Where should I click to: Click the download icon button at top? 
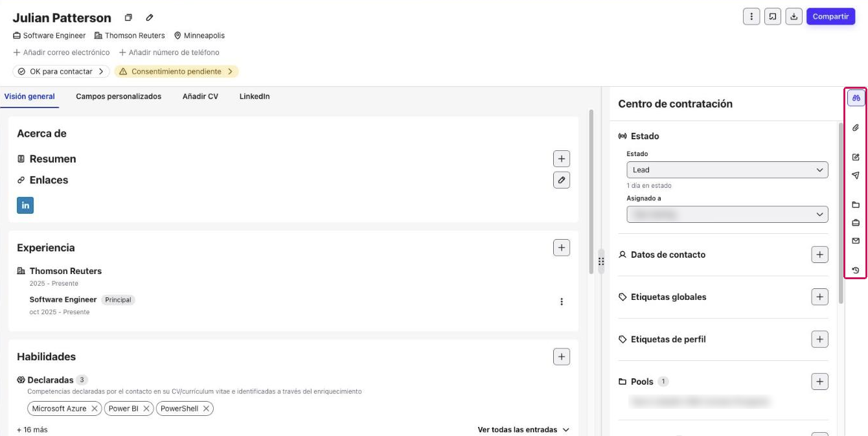[x=794, y=17]
